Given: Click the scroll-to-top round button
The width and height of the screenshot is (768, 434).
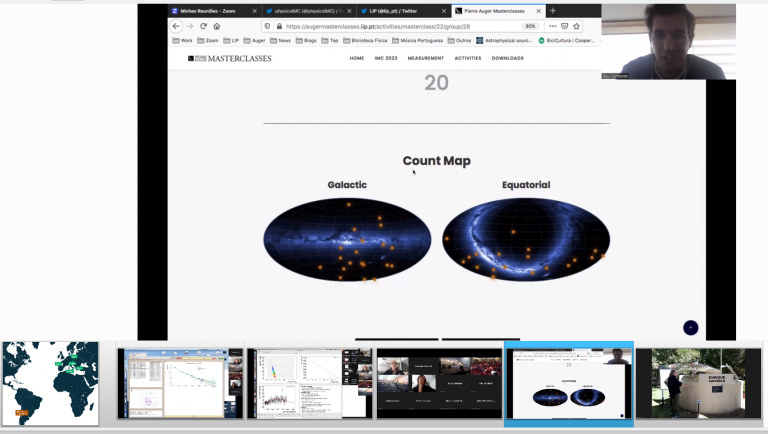Looking at the screenshot, I should [x=690, y=327].
